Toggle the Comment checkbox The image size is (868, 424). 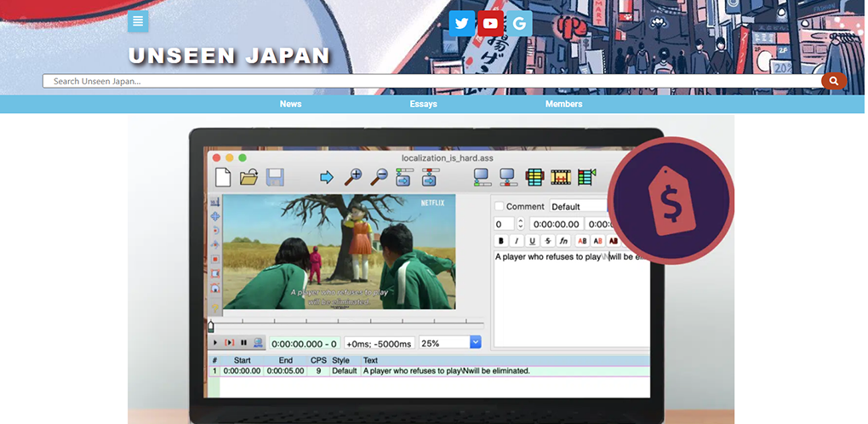(499, 206)
